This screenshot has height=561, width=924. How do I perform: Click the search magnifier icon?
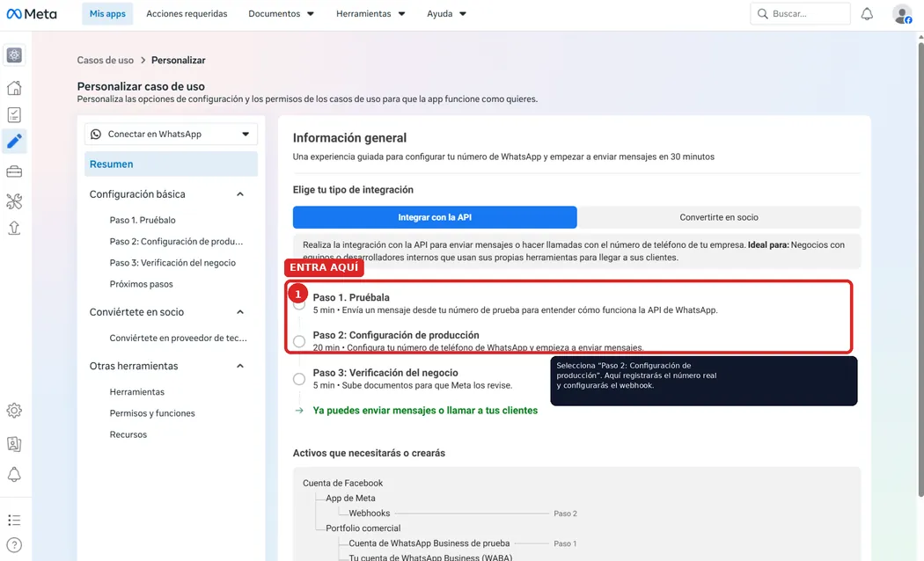[763, 13]
